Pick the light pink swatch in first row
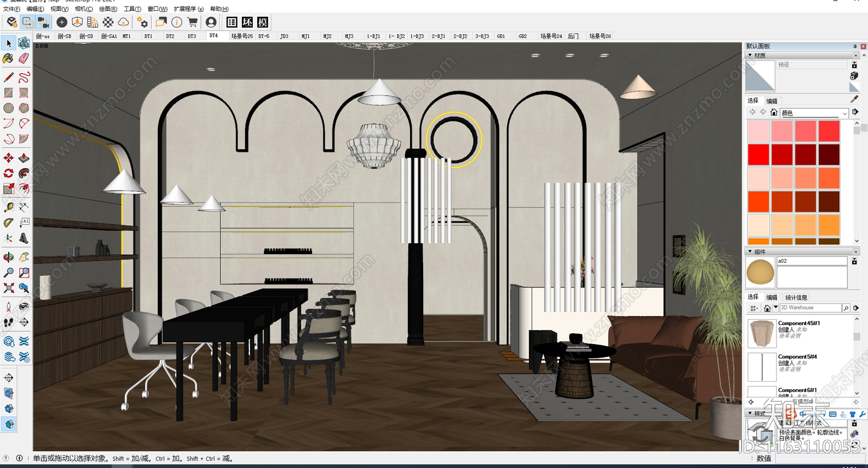The height and width of the screenshot is (468, 868). tap(758, 131)
